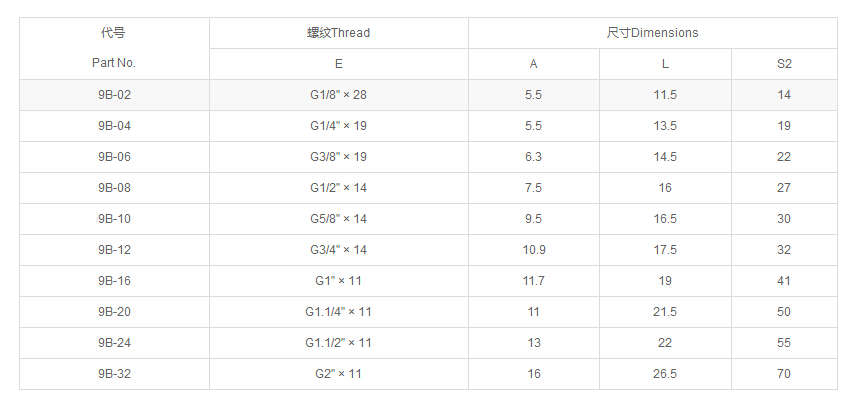Click part number 9B-06
858x420 pixels.
point(114,157)
